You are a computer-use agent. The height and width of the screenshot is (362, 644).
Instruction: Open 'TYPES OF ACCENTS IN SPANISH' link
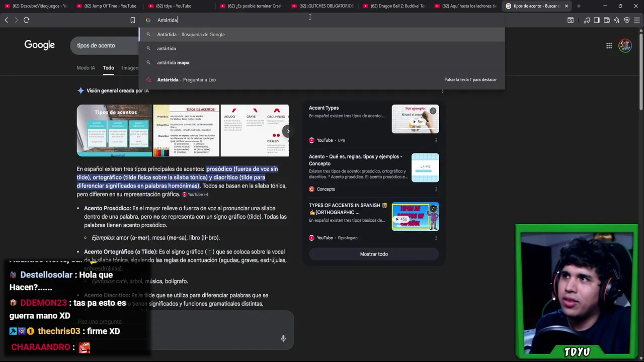(348, 209)
